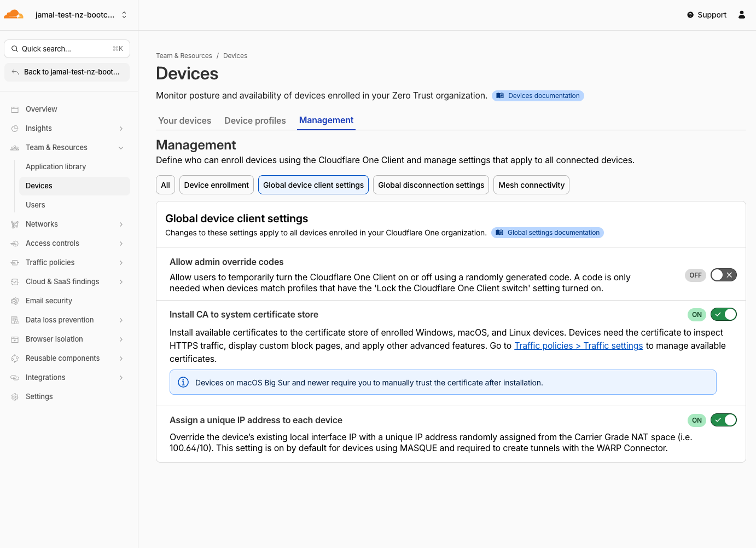The width and height of the screenshot is (756, 548).
Task: Collapse the Team & Resources section chevron
Action: (x=121, y=148)
